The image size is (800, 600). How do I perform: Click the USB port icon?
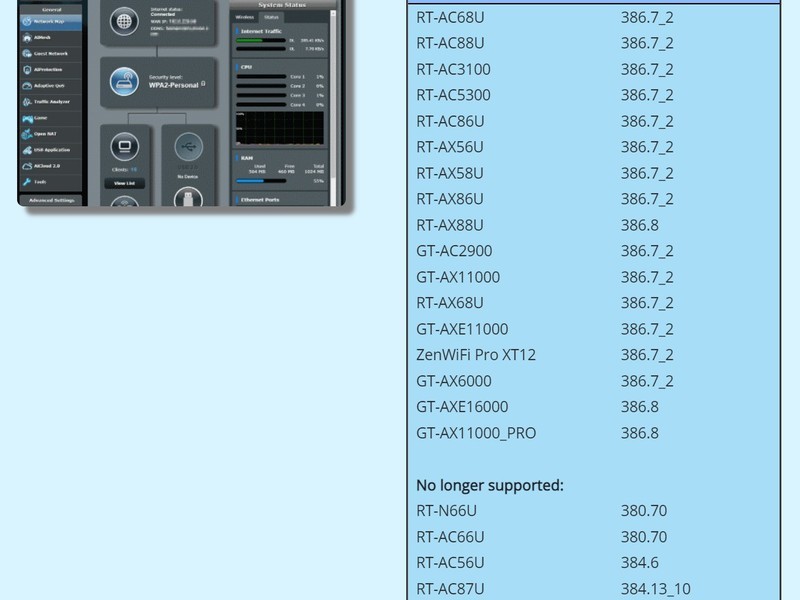[188, 147]
